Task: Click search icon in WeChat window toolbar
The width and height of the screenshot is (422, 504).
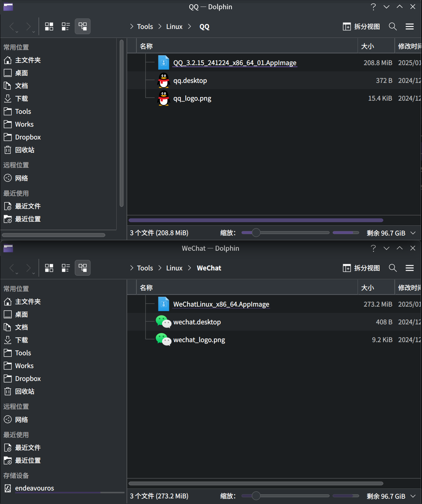Action: pyautogui.click(x=393, y=268)
